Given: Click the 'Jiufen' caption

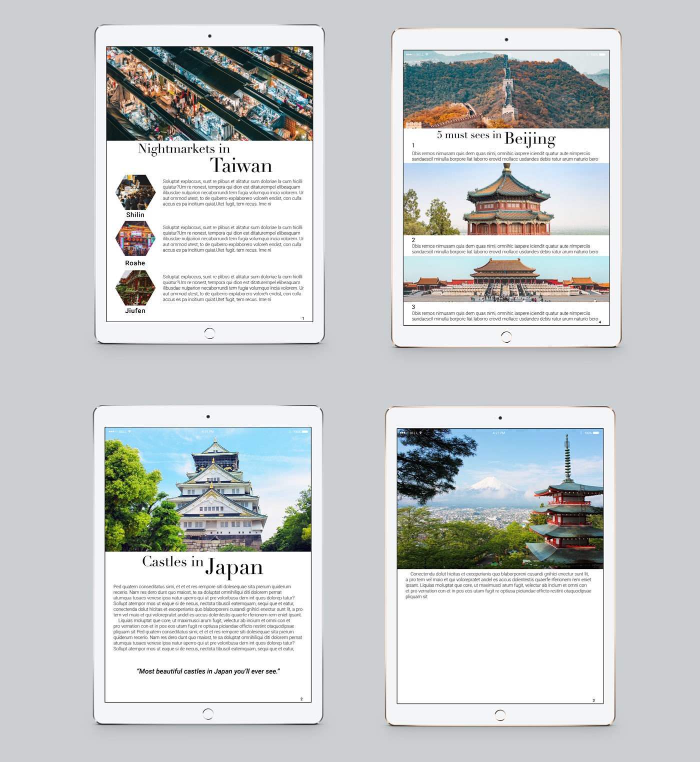Looking at the screenshot, I should [x=135, y=311].
